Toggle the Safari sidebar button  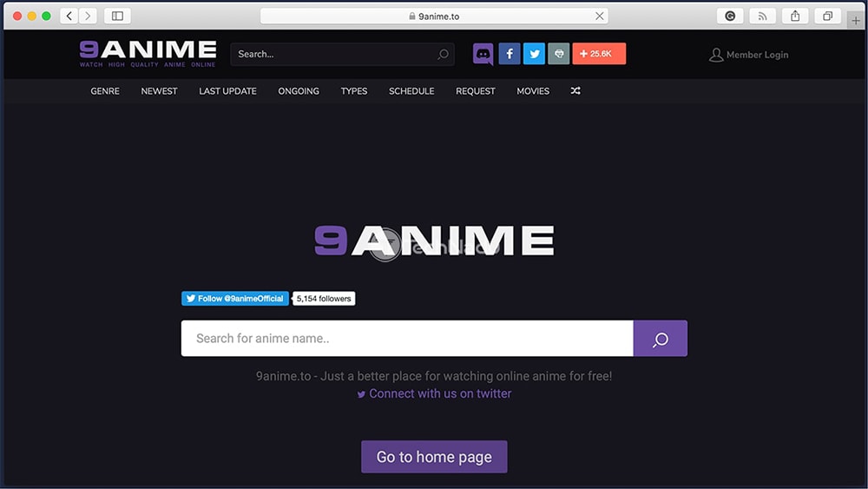coord(117,16)
